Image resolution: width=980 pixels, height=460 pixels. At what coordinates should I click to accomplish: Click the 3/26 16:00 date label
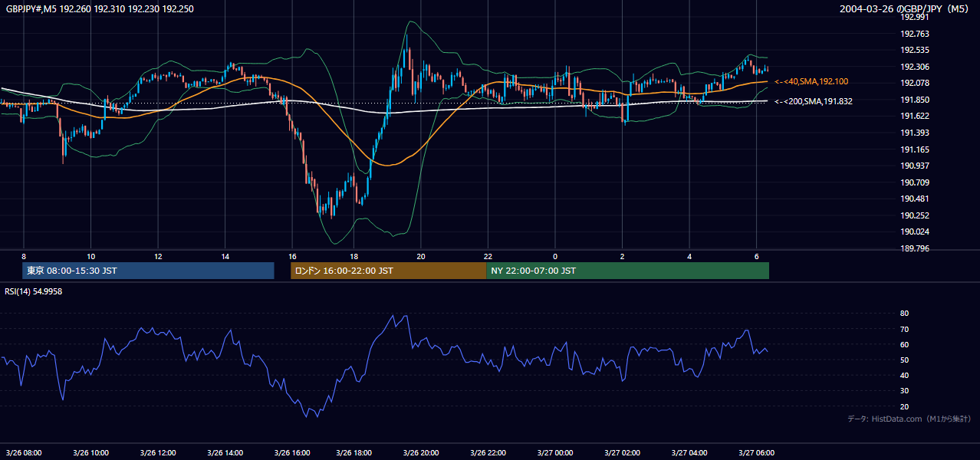tap(291, 452)
